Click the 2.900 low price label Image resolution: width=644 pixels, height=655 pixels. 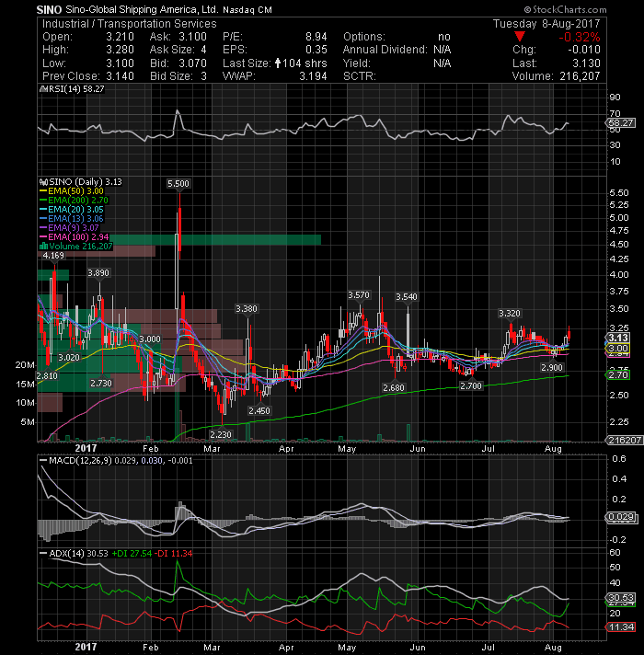click(x=552, y=368)
